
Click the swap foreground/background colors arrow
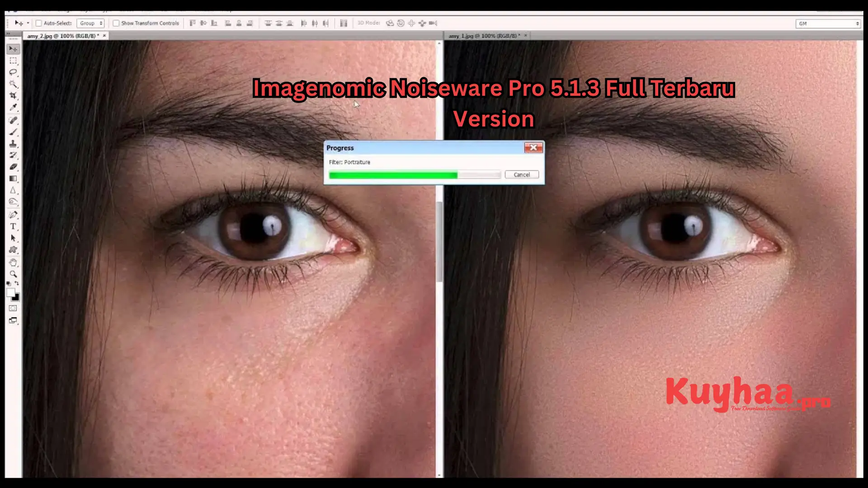[x=17, y=284]
